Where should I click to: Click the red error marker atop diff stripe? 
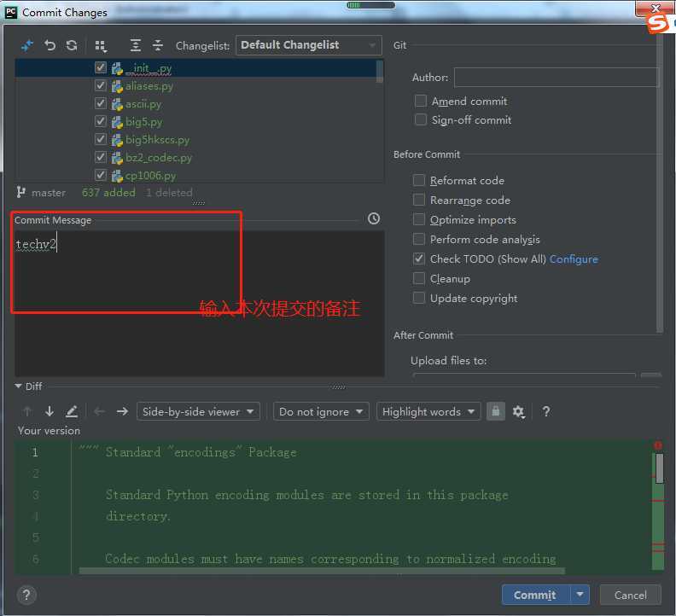click(x=658, y=445)
